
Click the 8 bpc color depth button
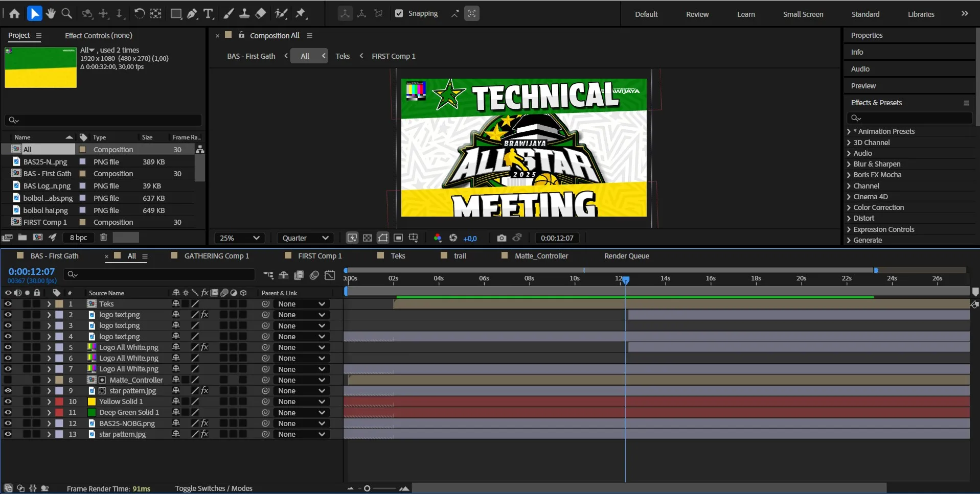78,238
